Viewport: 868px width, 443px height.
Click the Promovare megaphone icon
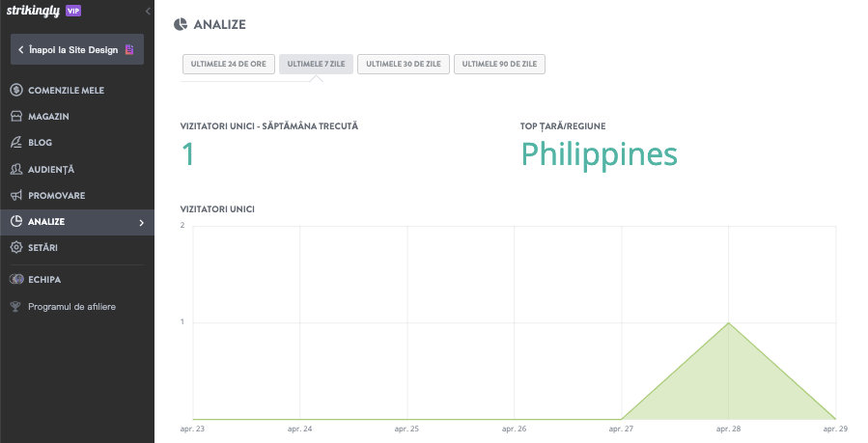(x=15, y=195)
